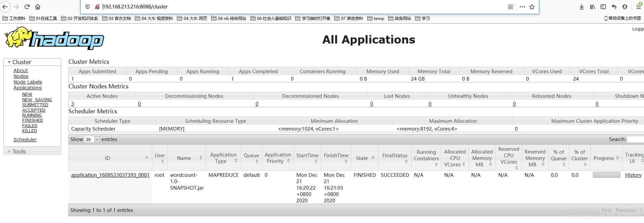The width and height of the screenshot is (644, 223).
Task: Open the About link in Cluster menu
Action: point(21,71)
